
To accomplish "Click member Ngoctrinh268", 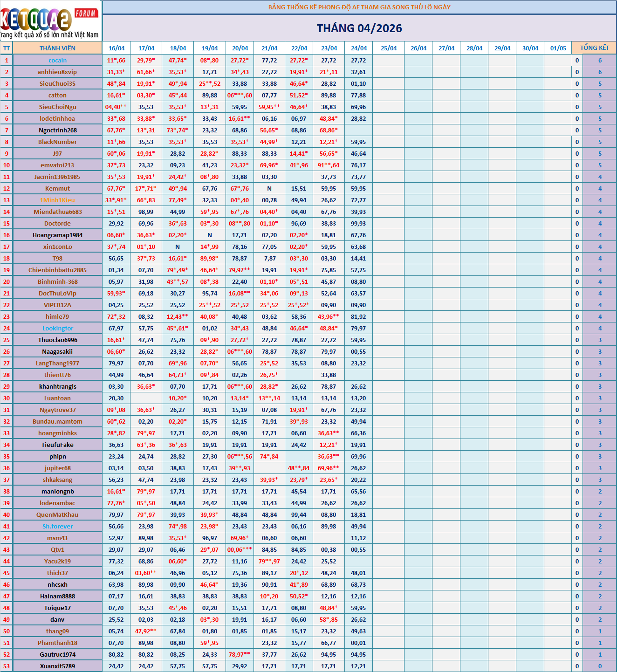I will (57, 130).
